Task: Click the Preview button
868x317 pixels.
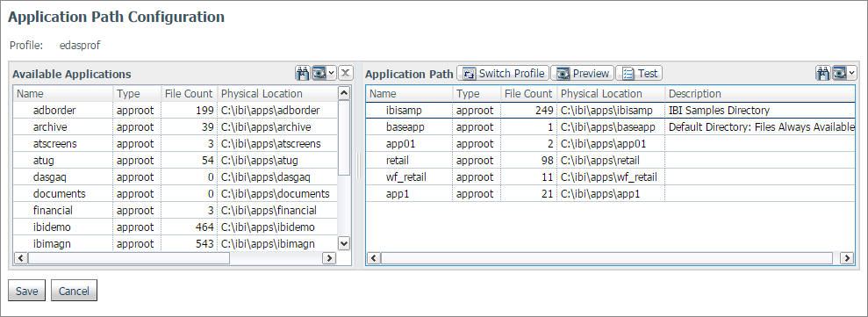Action: pos(583,73)
